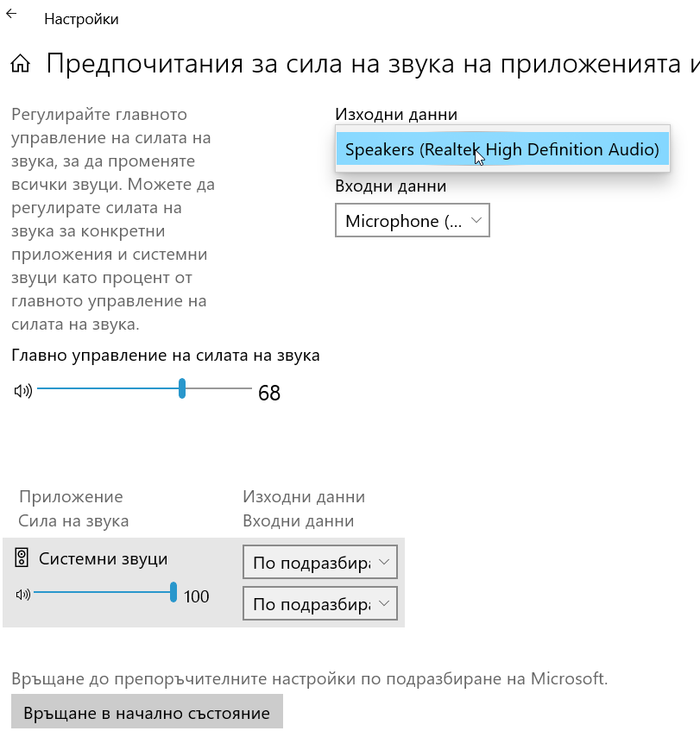
Task: Click the Системни звуци volume slider handle
Action: click(173, 592)
